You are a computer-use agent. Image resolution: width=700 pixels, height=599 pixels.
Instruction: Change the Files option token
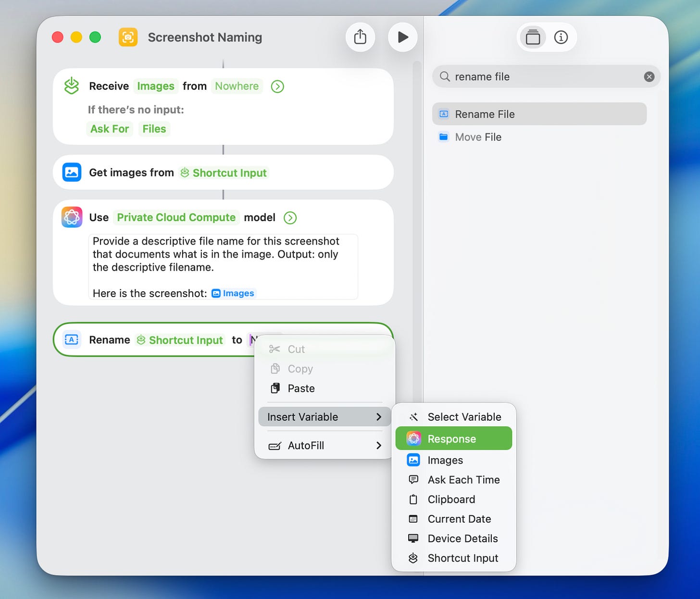pos(154,129)
